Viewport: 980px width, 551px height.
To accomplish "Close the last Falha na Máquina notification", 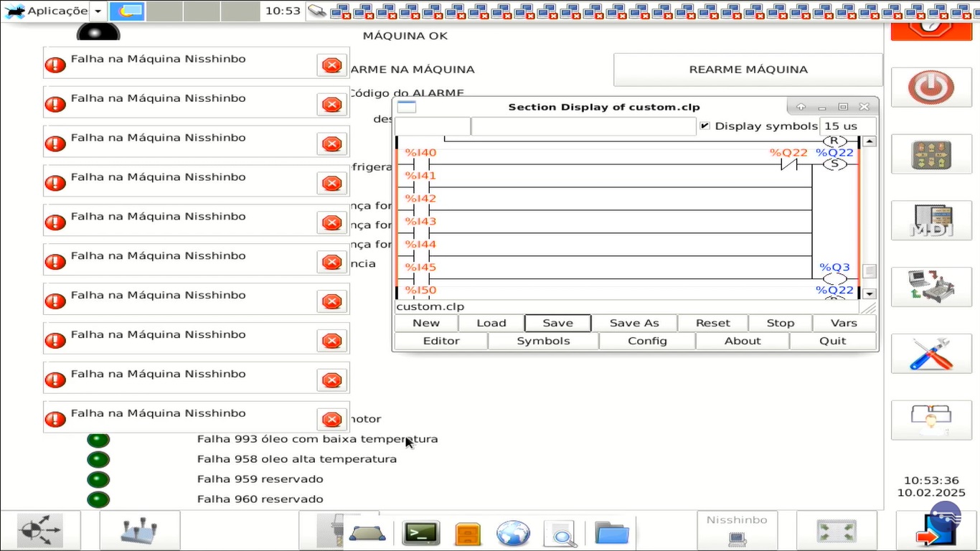I will click(x=331, y=420).
